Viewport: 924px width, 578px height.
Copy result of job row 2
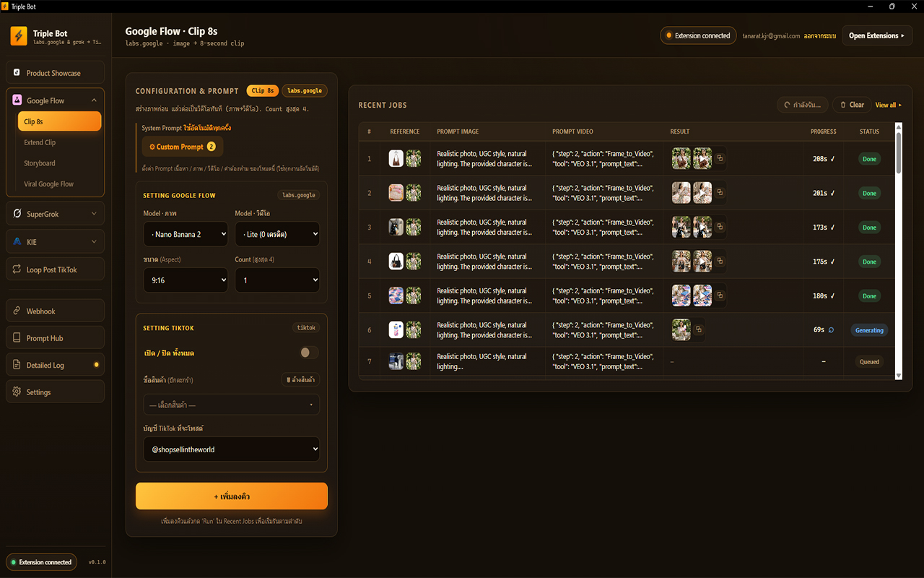720,193
